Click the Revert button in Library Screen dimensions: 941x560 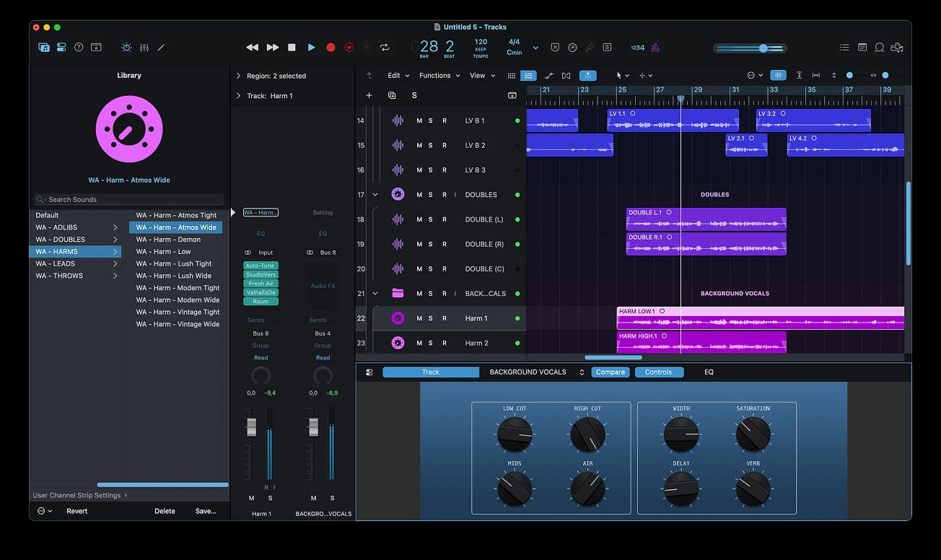pos(77,511)
